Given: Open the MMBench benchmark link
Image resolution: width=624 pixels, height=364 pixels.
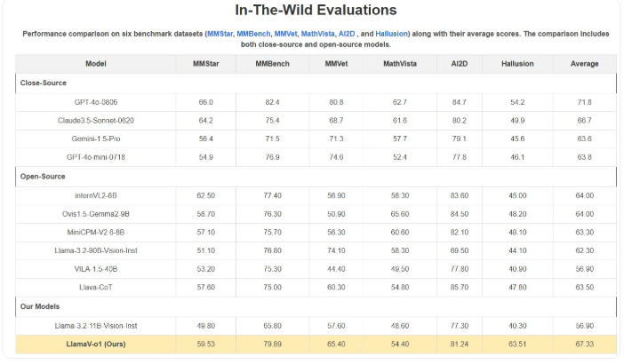Looking at the screenshot, I should (x=253, y=34).
